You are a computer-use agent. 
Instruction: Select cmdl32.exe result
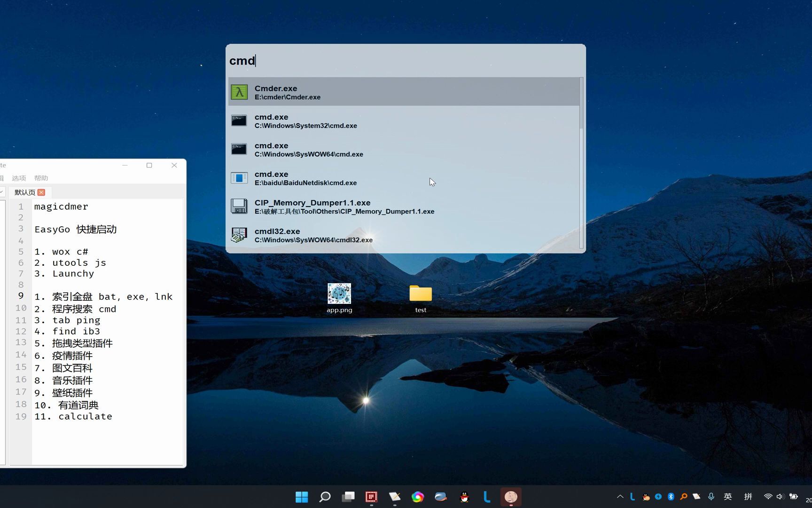[x=404, y=235]
